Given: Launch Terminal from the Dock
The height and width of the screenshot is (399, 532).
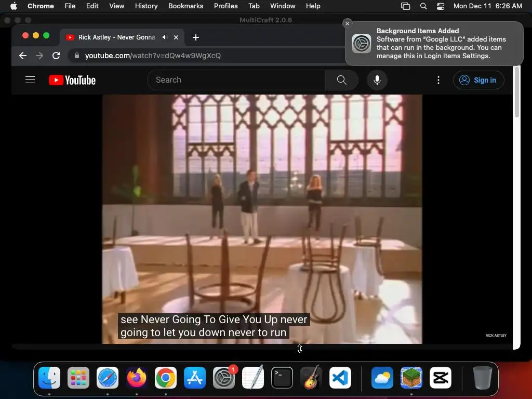Looking at the screenshot, I should (282, 378).
